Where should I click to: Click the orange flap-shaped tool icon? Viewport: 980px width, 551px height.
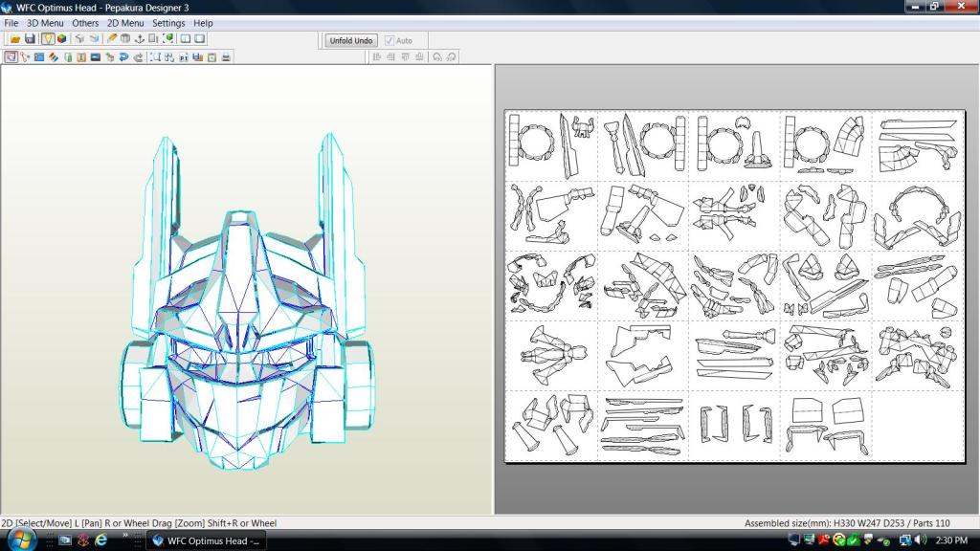81,56
